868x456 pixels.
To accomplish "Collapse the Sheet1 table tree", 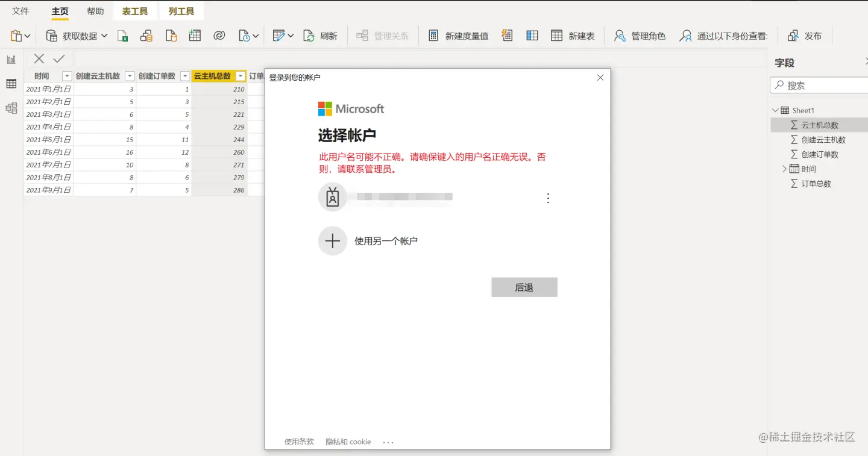I will point(776,110).
